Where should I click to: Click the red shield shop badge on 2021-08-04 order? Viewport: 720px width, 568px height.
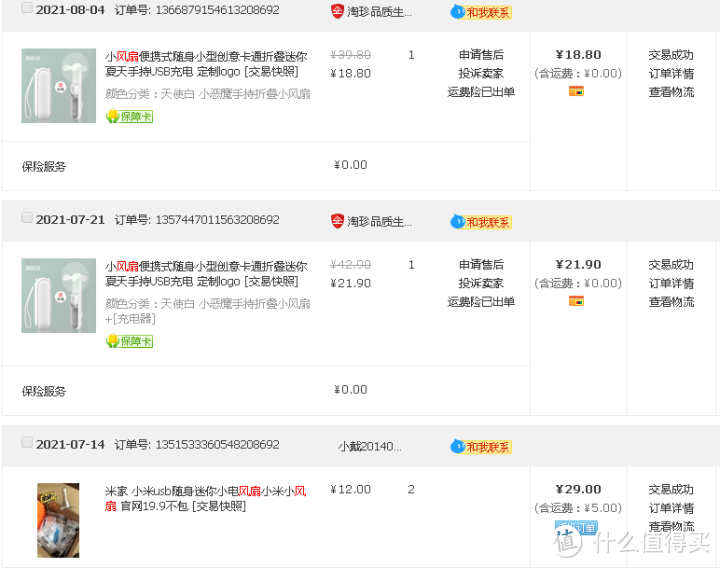337,11
